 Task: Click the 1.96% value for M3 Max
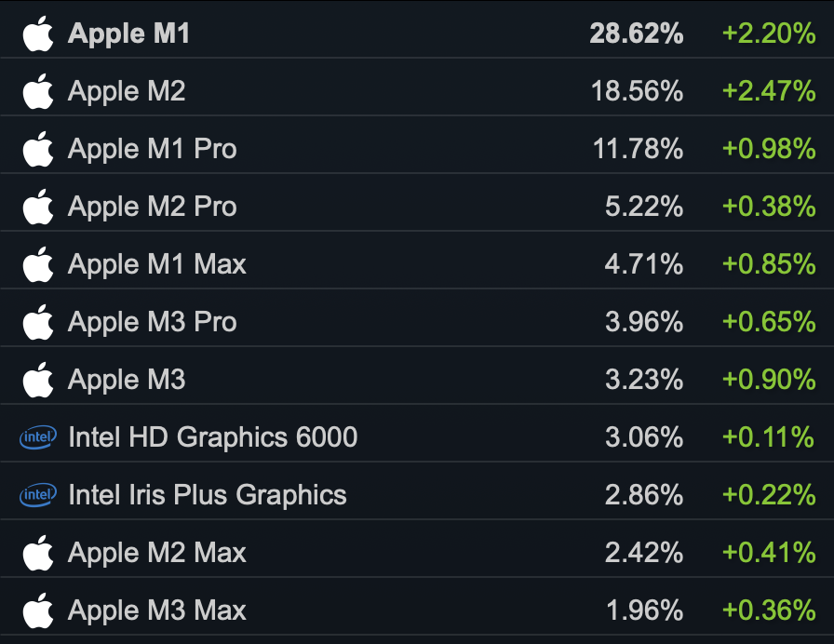tap(644, 610)
